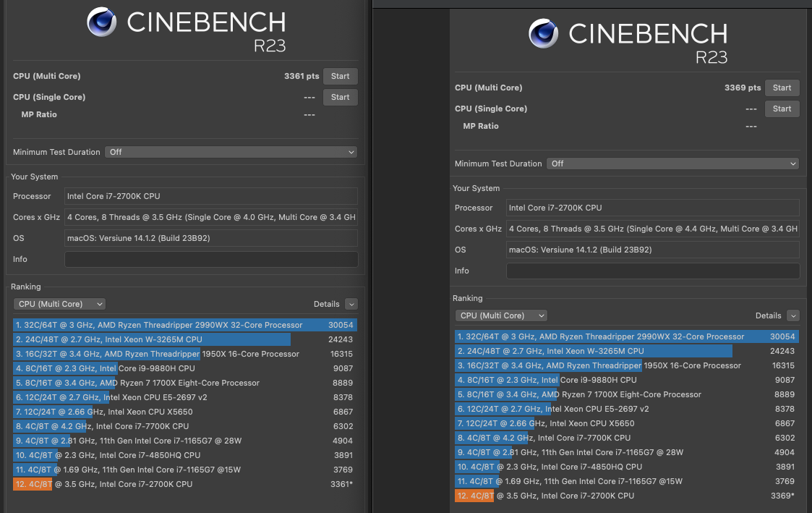The width and height of the screenshot is (812, 513).
Task: Click the OS field in left window
Action: 210,238
